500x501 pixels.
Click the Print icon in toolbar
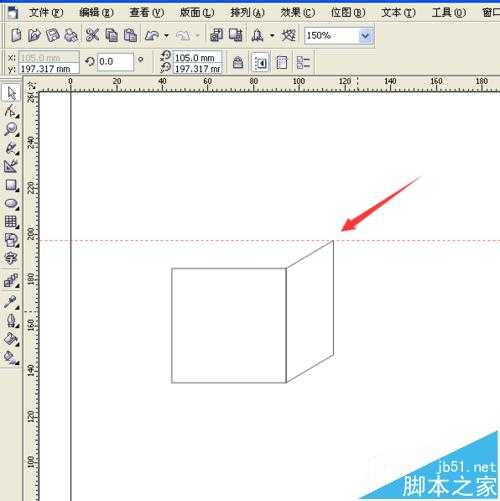[x=71, y=35]
